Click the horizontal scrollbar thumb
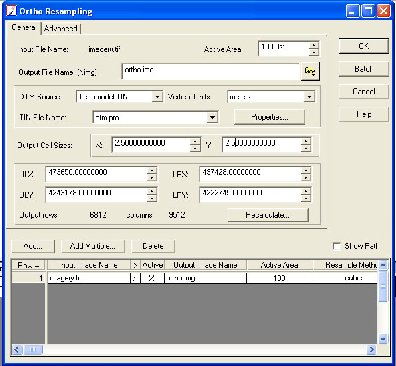The image size is (396, 366). pos(33,350)
